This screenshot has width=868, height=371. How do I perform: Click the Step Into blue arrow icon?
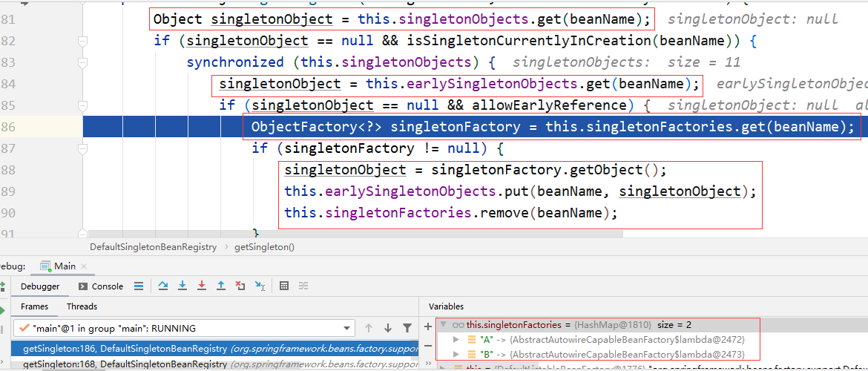point(182,286)
